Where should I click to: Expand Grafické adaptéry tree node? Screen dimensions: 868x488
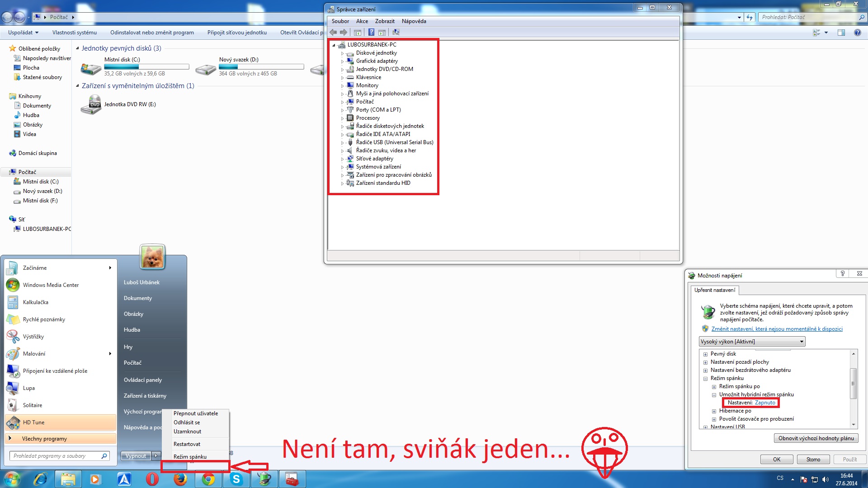342,61
